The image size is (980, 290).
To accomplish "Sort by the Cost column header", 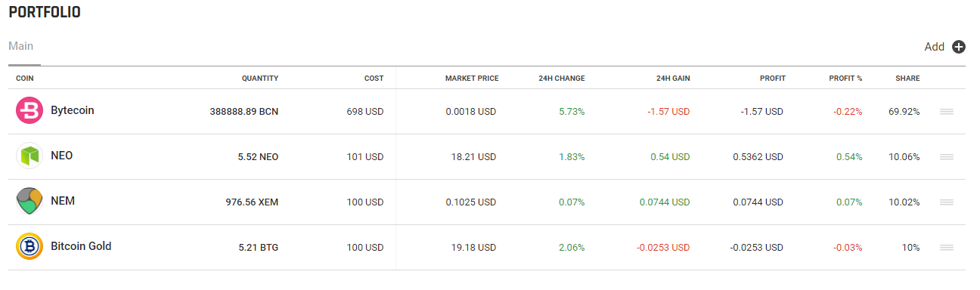I will coord(374,79).
